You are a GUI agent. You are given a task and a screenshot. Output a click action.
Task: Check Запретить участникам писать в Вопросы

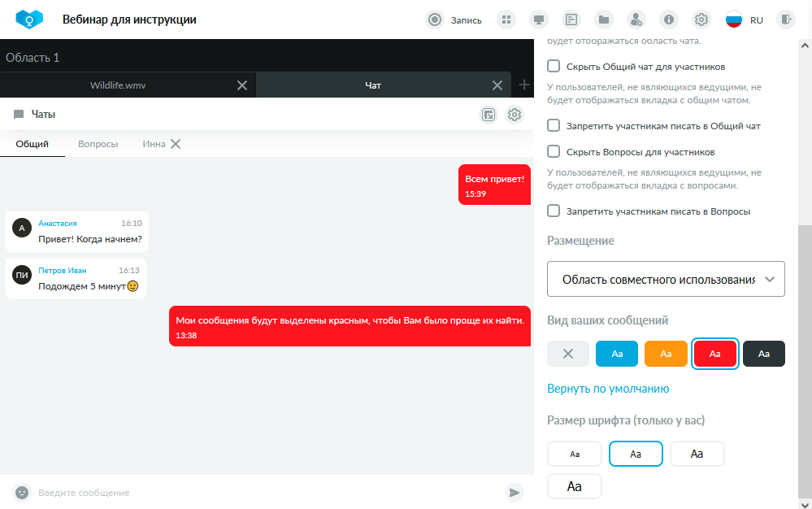coord(554,211)
